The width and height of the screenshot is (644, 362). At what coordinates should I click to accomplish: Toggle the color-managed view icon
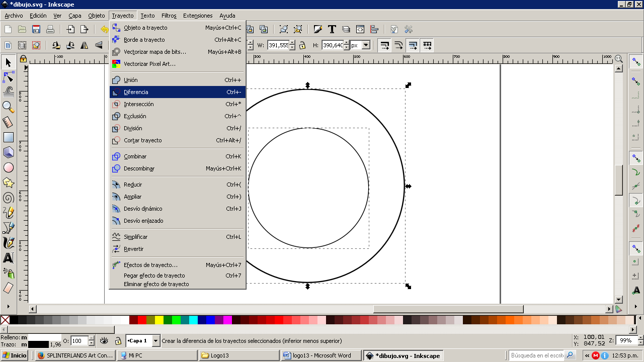tap(618, 309)
